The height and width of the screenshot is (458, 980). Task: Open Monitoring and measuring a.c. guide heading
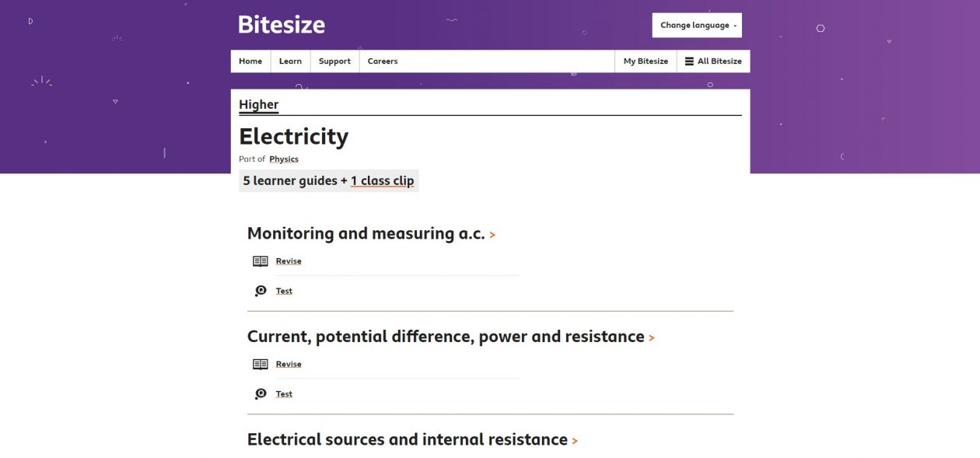[x=366, y=234]
